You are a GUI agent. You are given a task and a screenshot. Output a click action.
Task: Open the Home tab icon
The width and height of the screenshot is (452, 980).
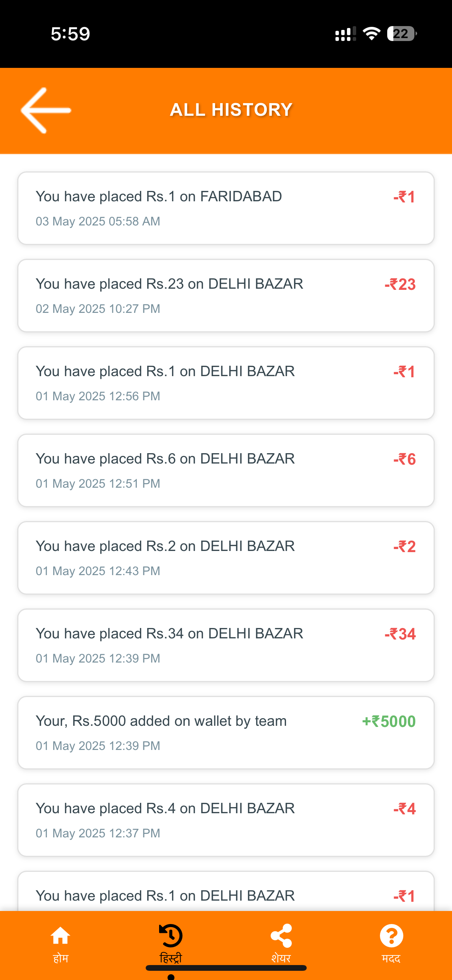click(x=61, y=936)
